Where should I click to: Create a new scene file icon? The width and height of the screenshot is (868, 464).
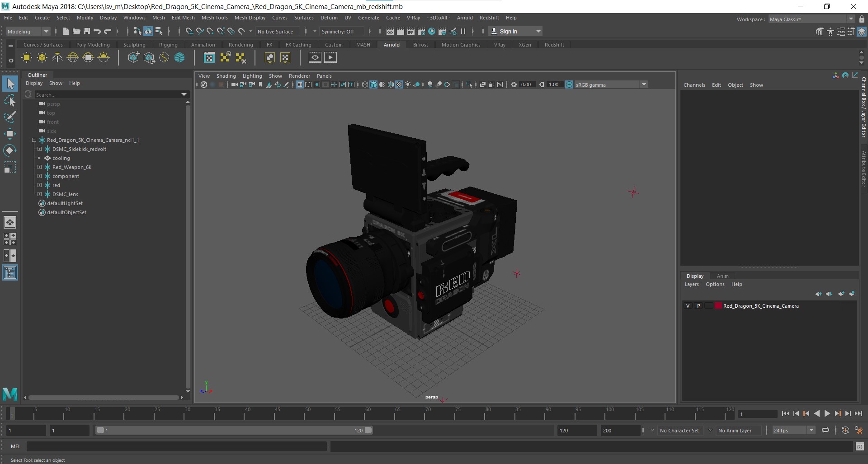pos(66,31)
